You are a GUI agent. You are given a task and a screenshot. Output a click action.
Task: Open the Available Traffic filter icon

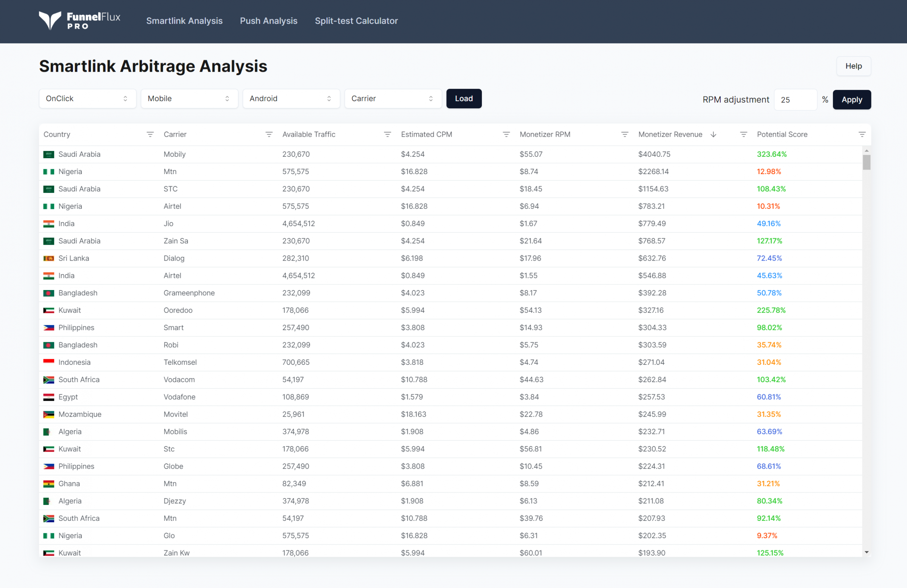tap(388, 134)
